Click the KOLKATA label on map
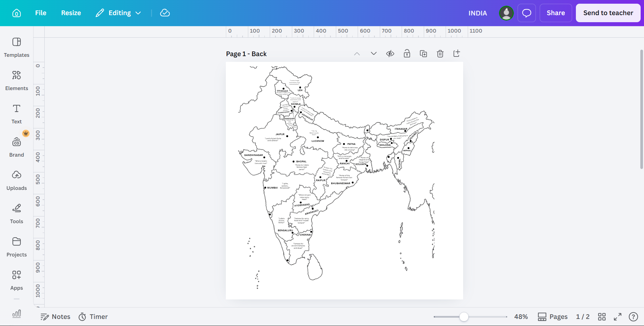644x326 pixels. point(361,164)
